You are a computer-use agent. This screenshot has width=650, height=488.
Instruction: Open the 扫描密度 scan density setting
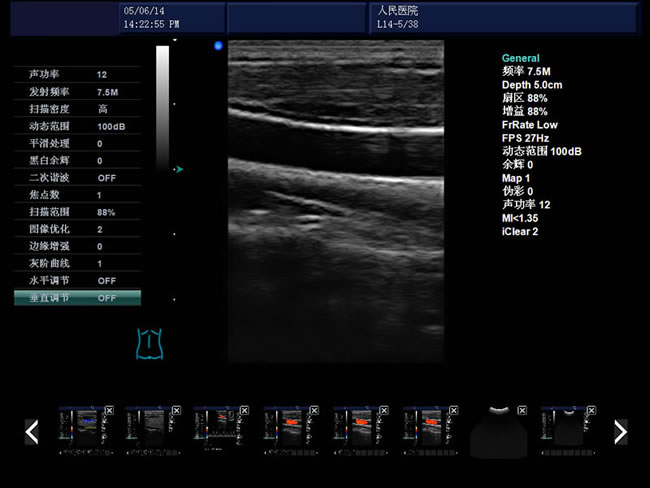point(103,109)
